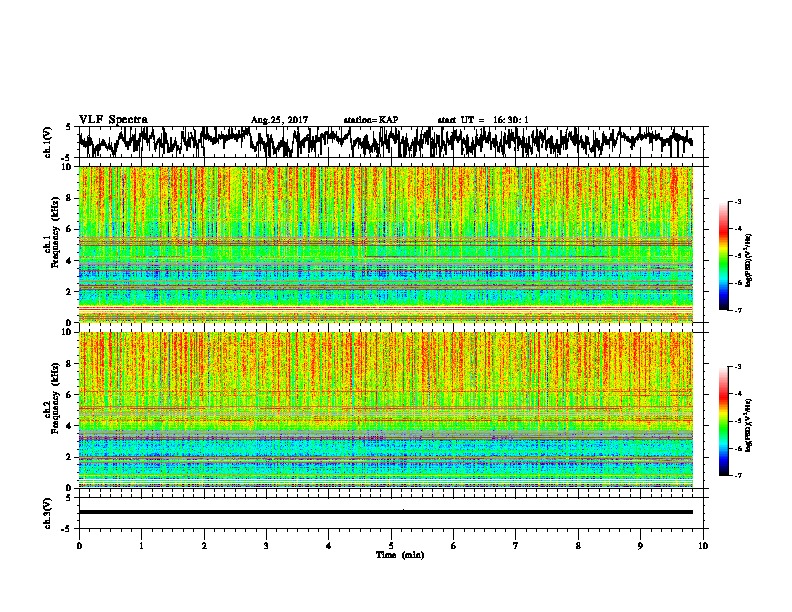Click the ch.1 PSD color scale bar
Screen dimensions: 792x612
click(x=723, y=256)
